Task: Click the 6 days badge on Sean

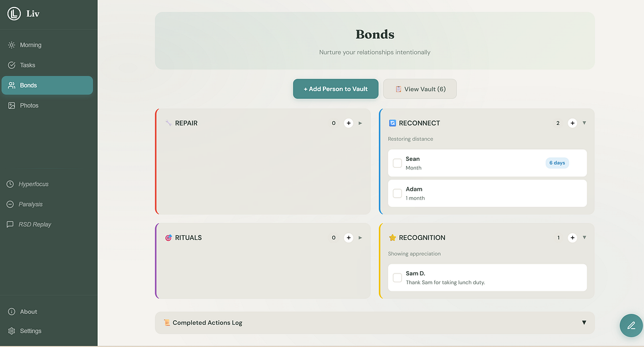Action: point(557,163)
